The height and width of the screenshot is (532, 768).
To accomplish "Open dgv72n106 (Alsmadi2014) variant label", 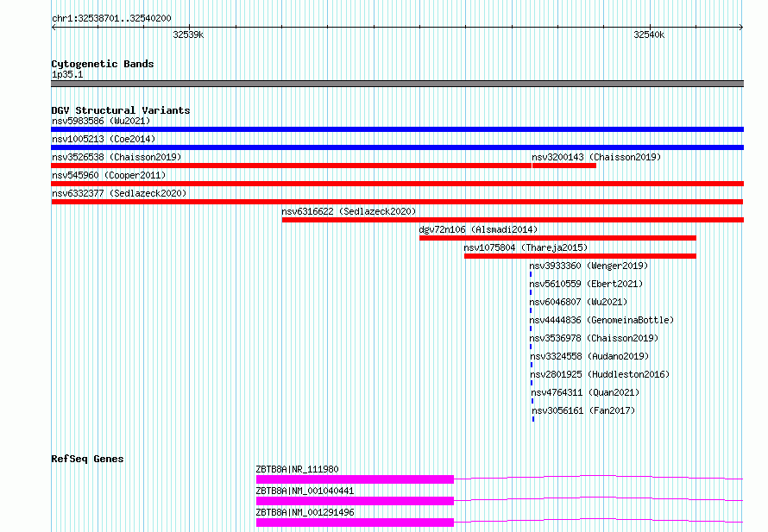I will click(478, 229).
